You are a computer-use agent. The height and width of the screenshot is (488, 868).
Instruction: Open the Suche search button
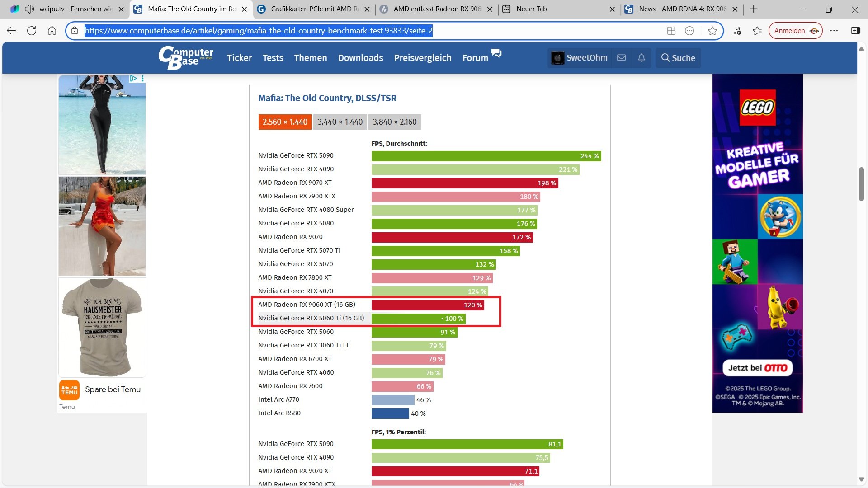(678, 58)
